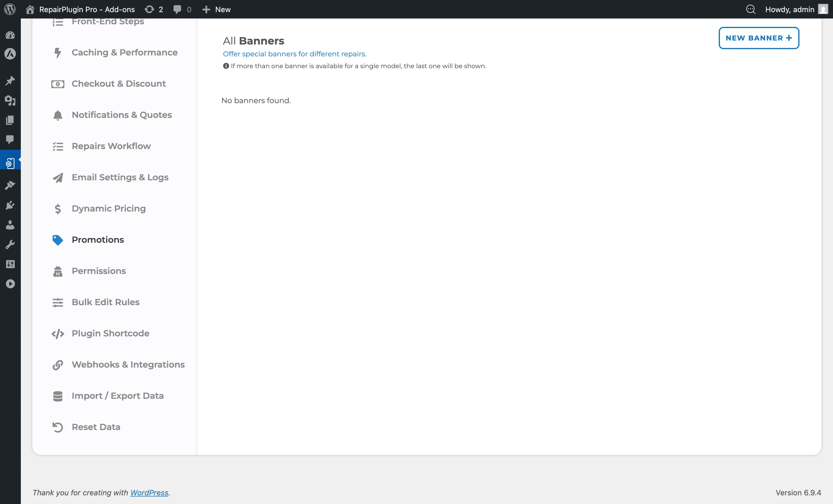Click the link icon for Webhooks & Integrations
The image size is (833, 504).
tap(58, 365)
